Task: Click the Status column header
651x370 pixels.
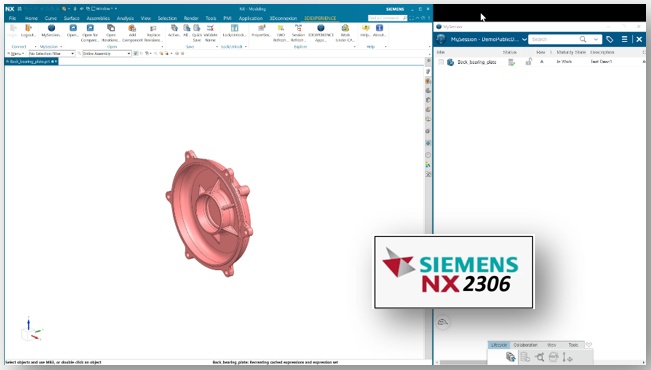Action: point(509,52)
